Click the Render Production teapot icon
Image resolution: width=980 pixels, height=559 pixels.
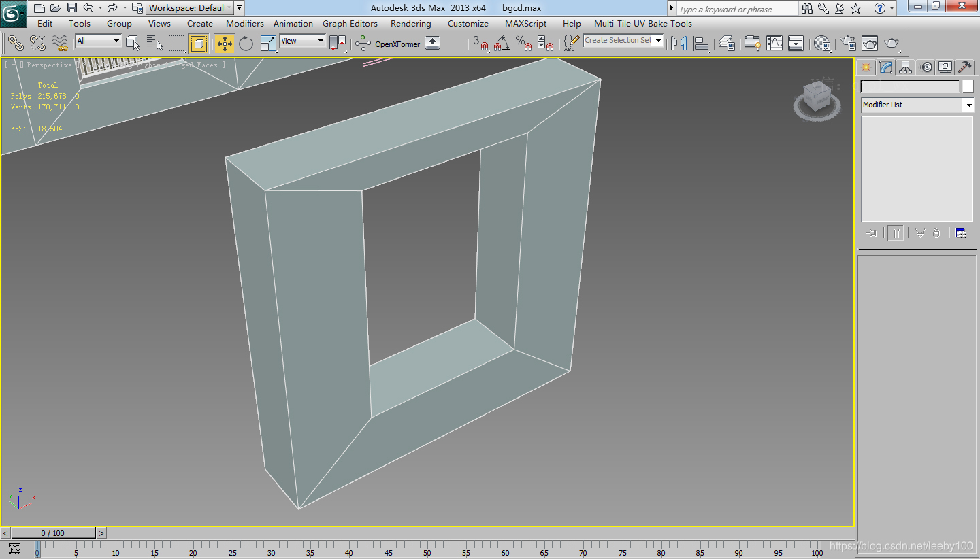tap(892, 43)
